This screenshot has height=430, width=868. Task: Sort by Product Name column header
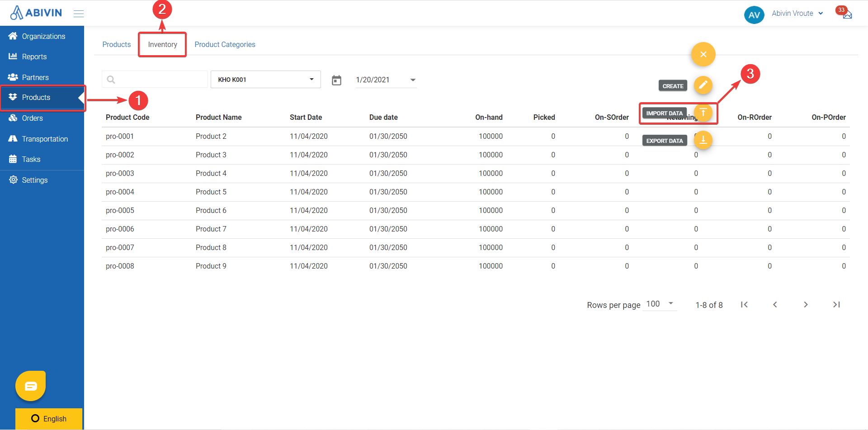[x=218, y=117]
